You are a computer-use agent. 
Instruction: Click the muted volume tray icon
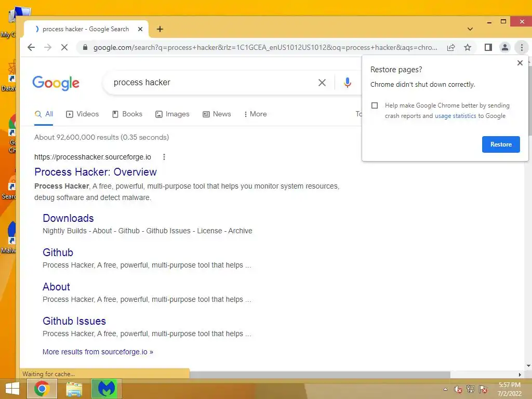tap(458, 389)
